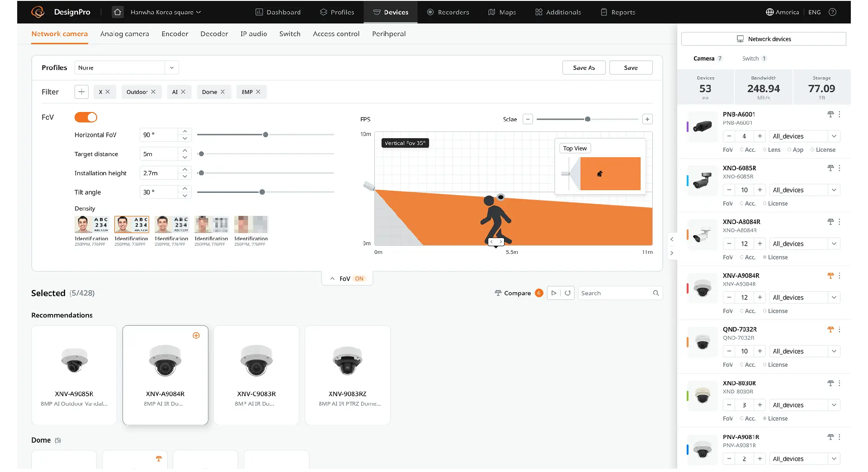The image size is (868, 472).
Task: Add a new filter with plus icon
Action: pos(81,92)
